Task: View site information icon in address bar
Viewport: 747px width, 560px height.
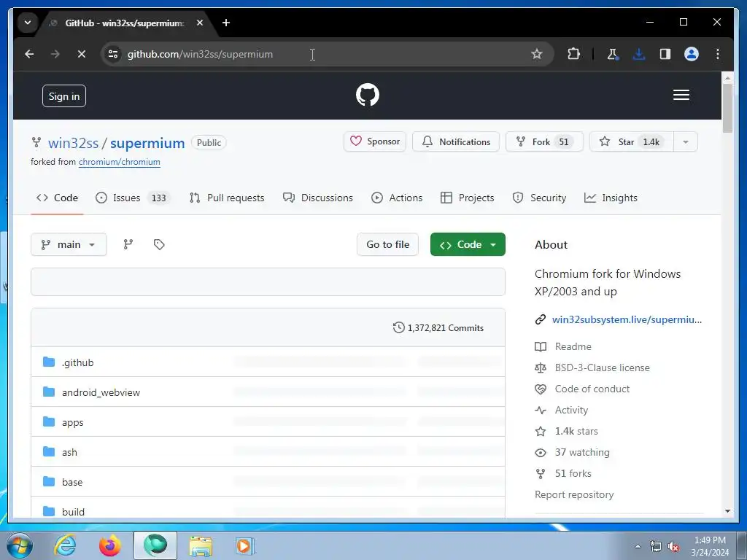Action: [x=113, y=54]
